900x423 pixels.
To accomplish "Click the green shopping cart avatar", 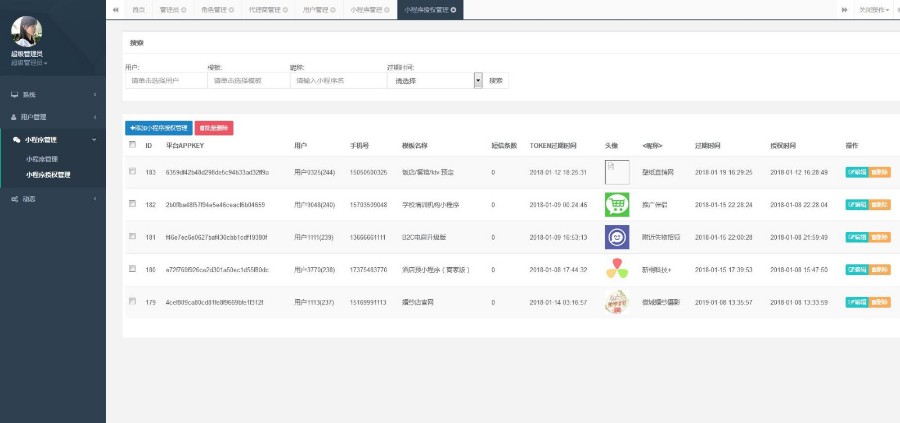I will 617,204.
